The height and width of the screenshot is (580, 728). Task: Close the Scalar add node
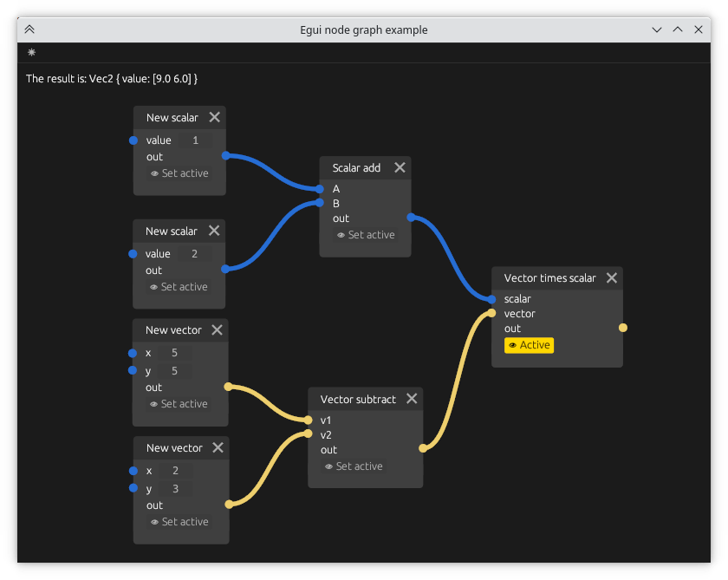[x=400, y=168]
